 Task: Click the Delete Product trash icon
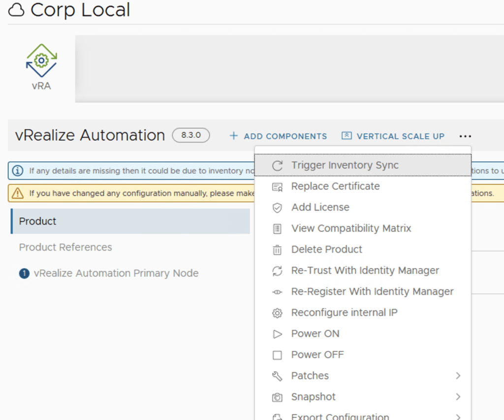tap(278, 250)
